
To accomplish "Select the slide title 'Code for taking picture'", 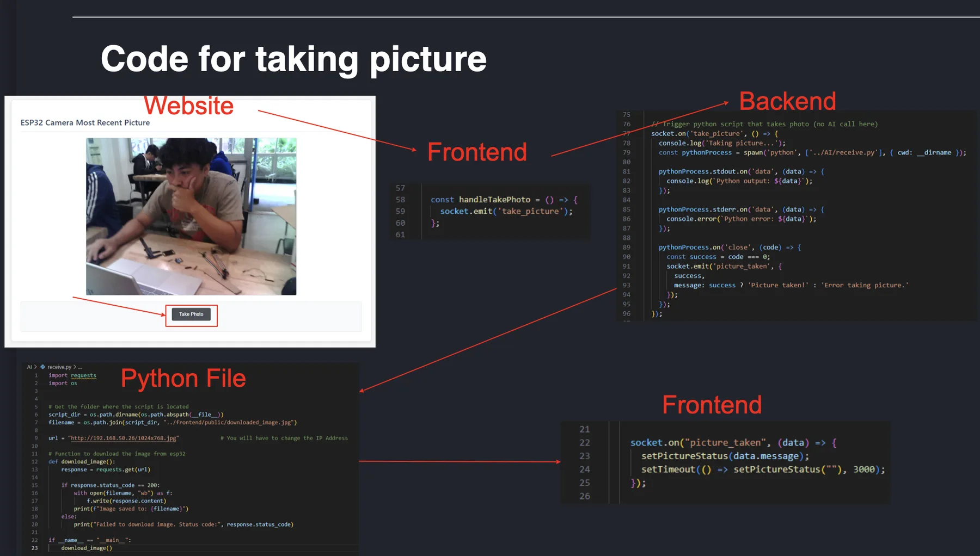I will tap(293, 59).
